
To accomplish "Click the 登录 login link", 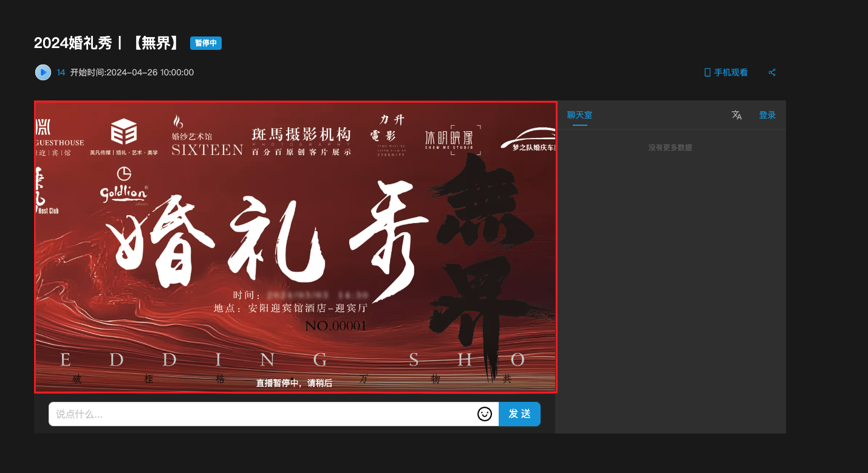I will coord(767,115).
